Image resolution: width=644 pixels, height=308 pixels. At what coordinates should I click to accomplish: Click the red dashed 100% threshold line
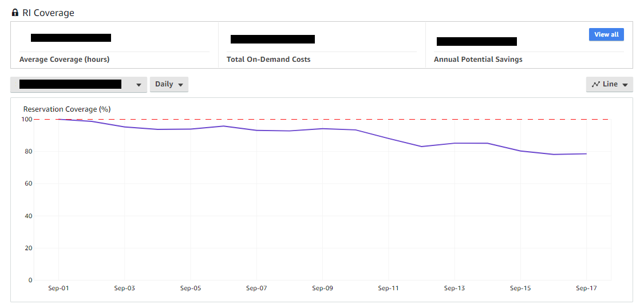pyautogui.click(x=343, y=119)
